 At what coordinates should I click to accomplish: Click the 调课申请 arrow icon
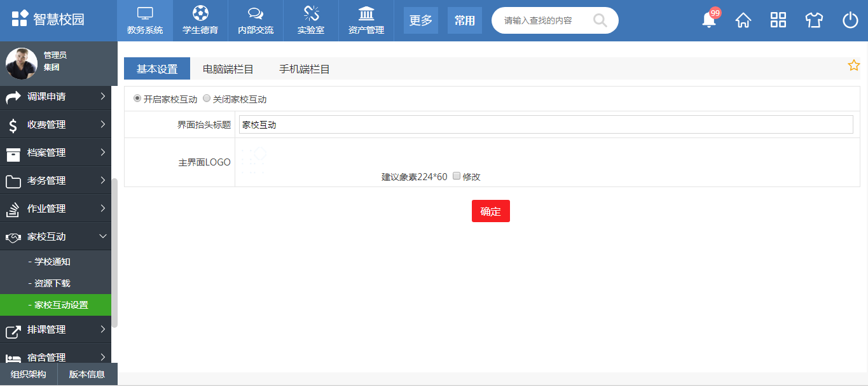coord(13,97)
